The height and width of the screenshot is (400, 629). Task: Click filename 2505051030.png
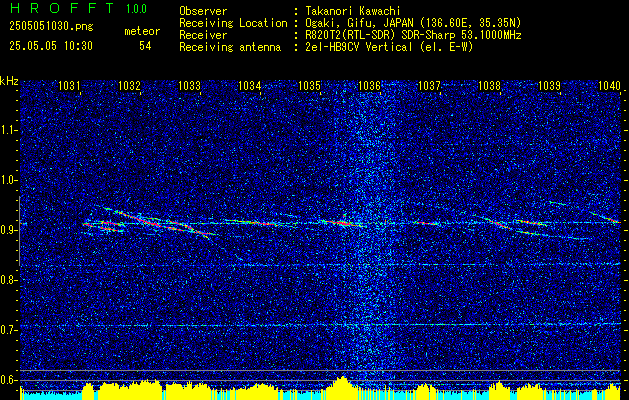tap(51, 27)
